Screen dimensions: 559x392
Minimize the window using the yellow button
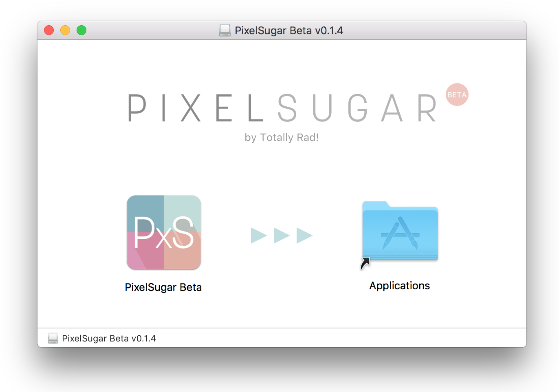[x=65, y=30]
